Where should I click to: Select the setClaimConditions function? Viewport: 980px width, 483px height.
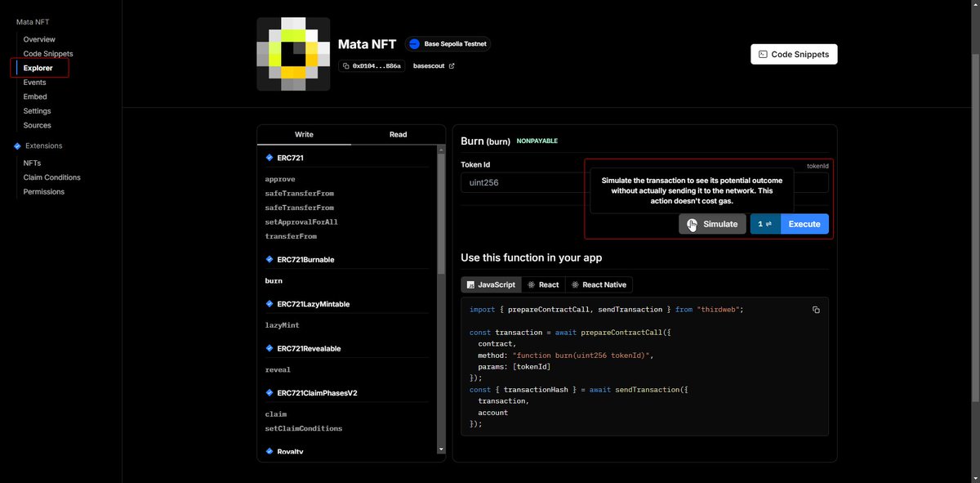[304, 428]
